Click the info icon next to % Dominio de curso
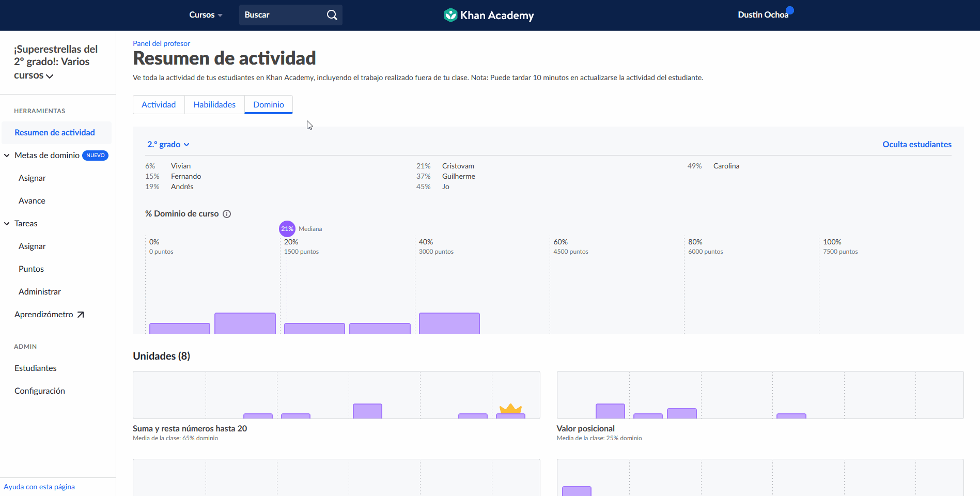 (227, 214)
